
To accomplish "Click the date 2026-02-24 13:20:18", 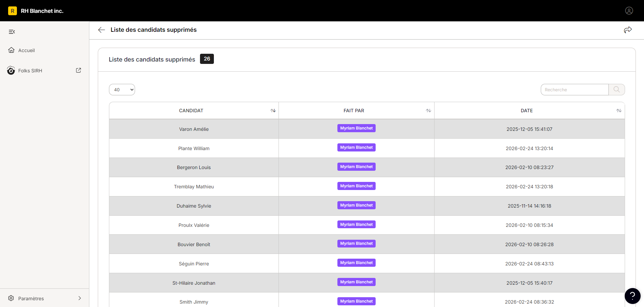I will [x=529, y=187].
